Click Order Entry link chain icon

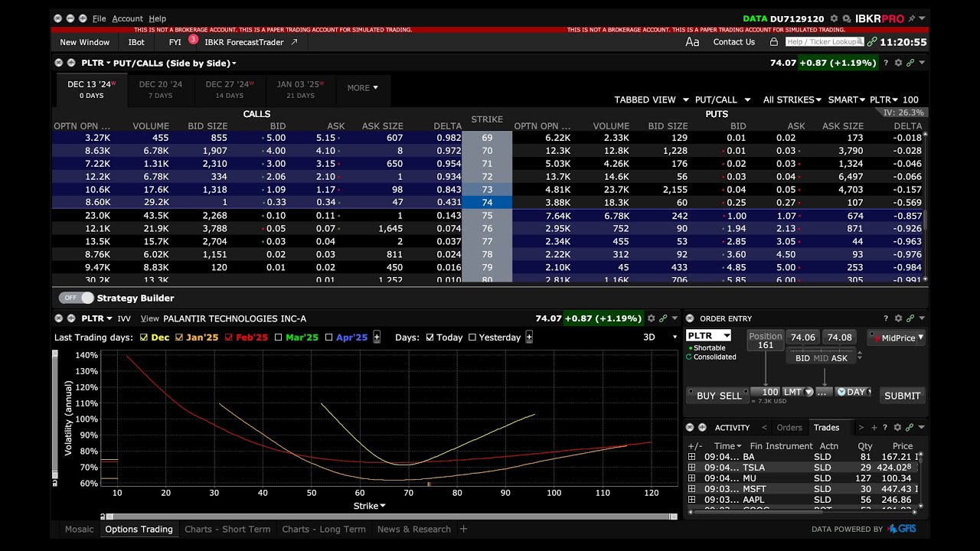[910, 318]
